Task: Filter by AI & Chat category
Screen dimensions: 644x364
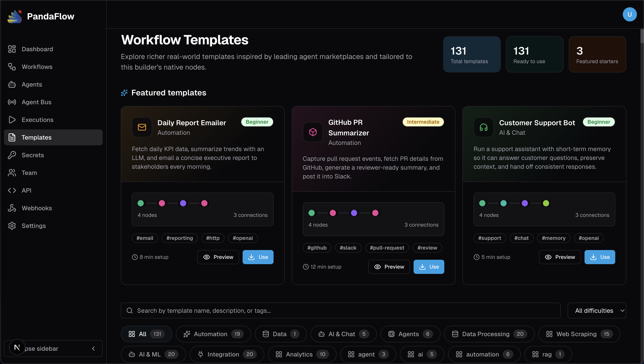Action: pyautogui.click(x=343, y=334)
